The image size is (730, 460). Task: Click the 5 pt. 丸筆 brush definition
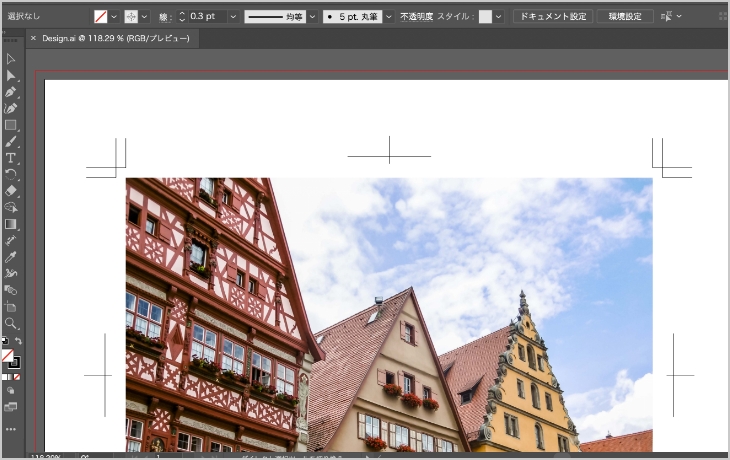tap(352, 17)
